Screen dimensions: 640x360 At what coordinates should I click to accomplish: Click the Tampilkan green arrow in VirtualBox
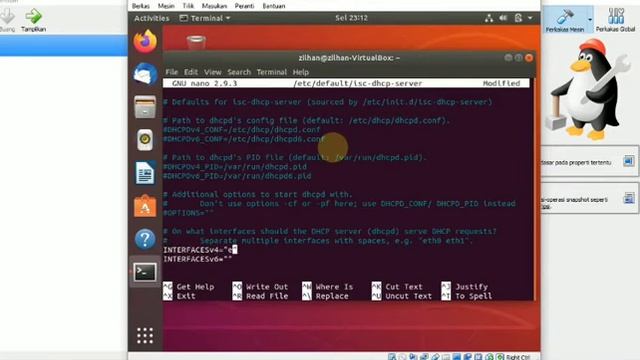point(33,20)
